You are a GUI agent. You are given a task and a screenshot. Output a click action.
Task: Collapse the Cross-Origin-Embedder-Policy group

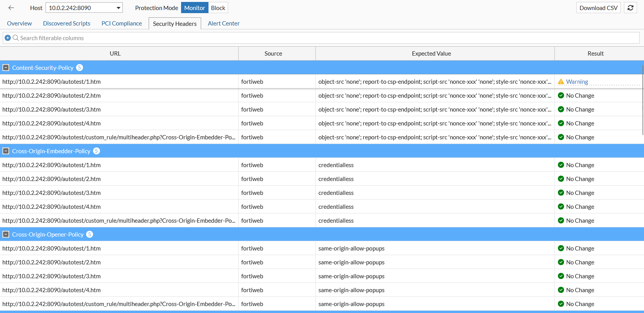(6, 151)
